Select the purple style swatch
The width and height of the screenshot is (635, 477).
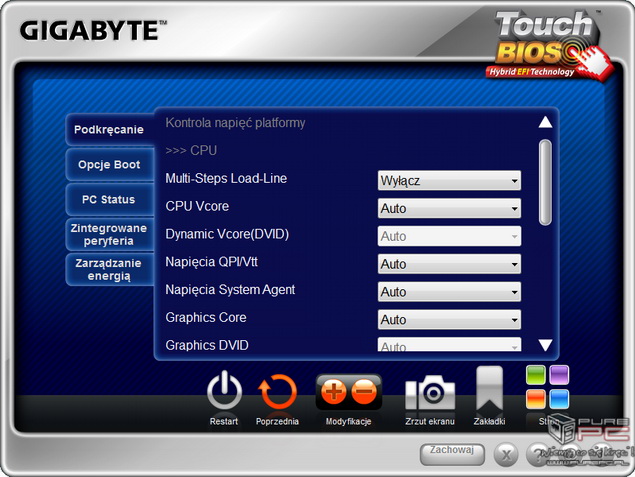pos(559,375)
